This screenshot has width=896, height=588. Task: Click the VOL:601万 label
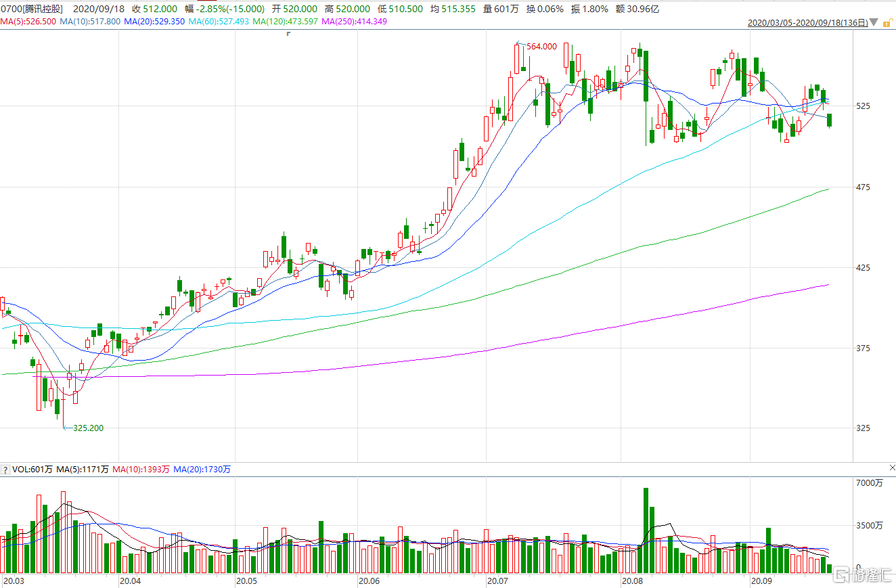click(32, 469)
